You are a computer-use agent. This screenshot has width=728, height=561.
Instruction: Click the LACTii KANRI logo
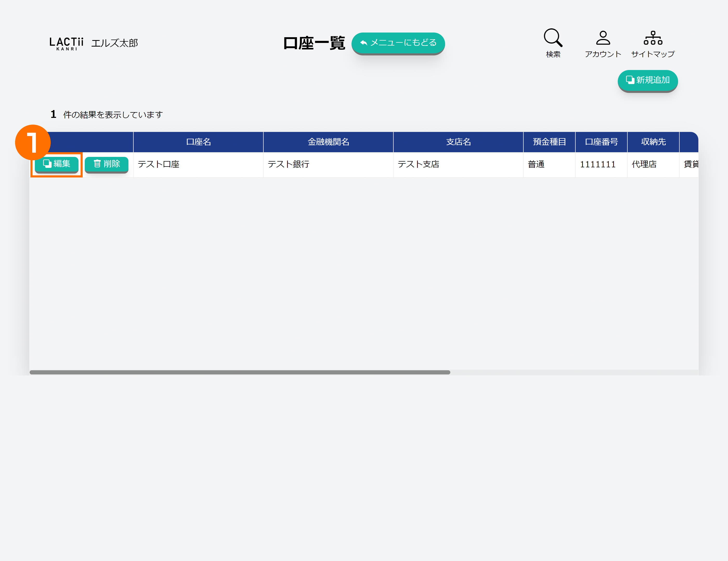(x=66, y=43)
